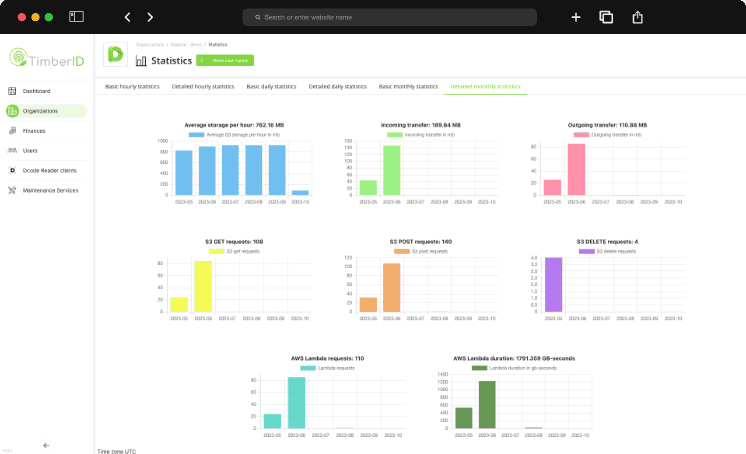Toggle the S3 post requests orange legend swatch
Screen dimensions: 746x454
pos(402,251)
